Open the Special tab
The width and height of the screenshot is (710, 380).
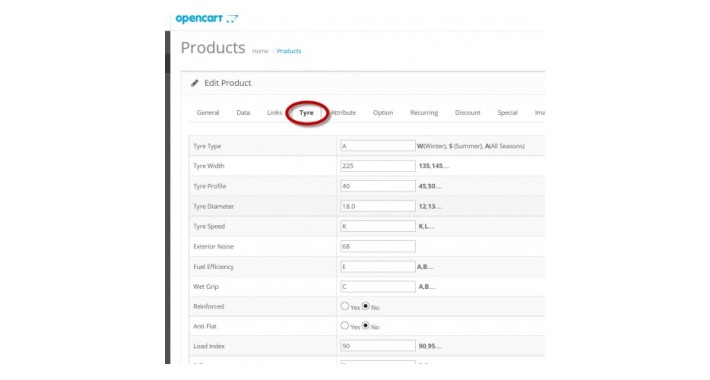508,112
